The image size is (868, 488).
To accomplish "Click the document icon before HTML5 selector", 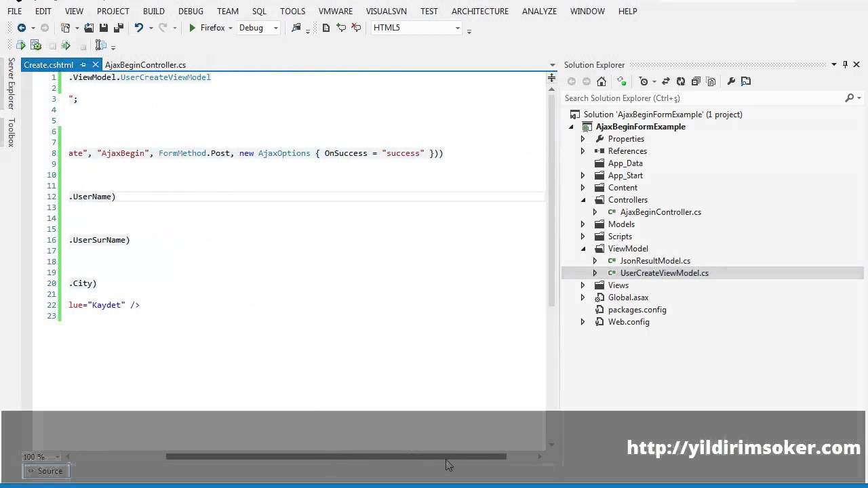I will click(x=326, y=28).
